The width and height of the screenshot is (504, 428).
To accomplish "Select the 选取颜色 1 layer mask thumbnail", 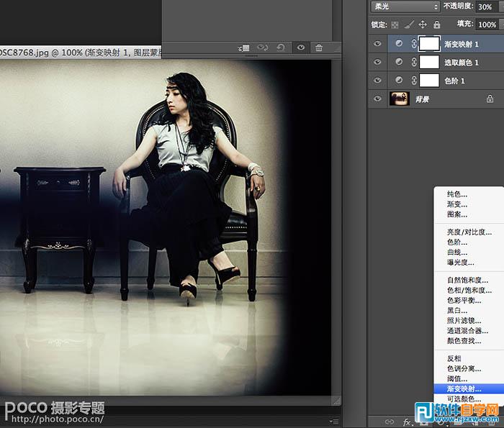I will pyautogui.click(x=429, y=62).
